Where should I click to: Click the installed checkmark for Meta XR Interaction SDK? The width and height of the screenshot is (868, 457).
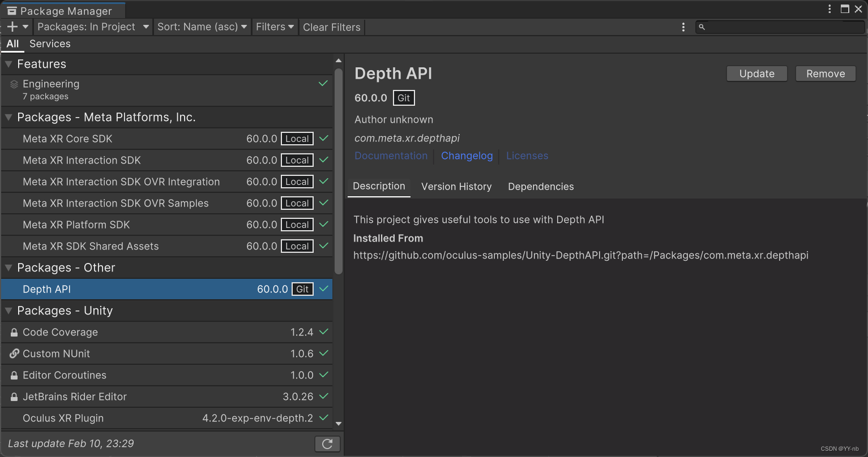[324, 160]
